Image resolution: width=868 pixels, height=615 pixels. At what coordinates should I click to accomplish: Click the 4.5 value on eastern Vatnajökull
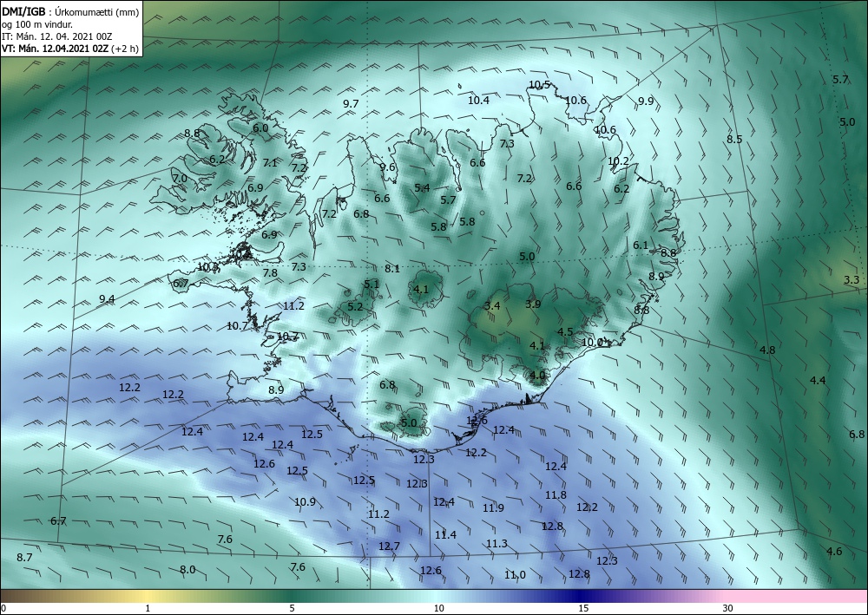565,332
